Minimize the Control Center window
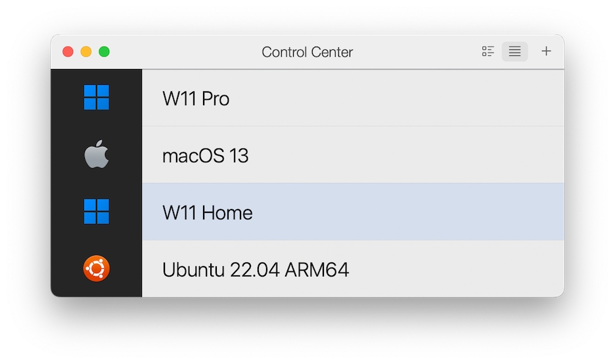Screen dimensions: 615x364 (86, 51)
